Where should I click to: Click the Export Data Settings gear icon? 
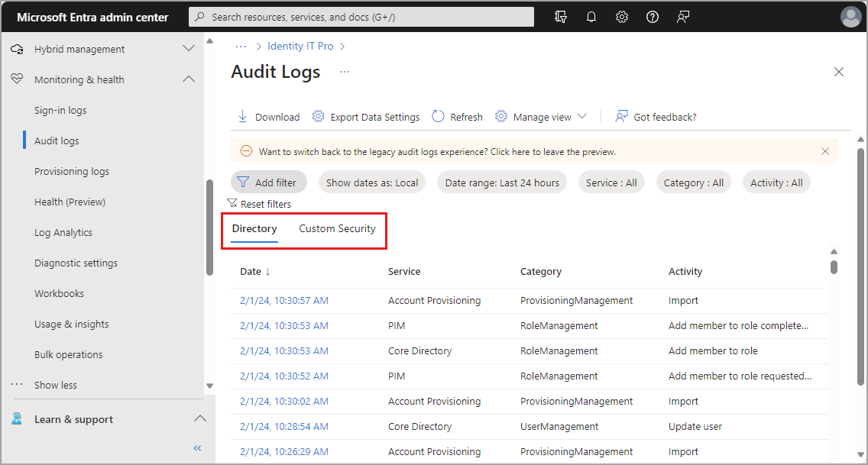(318, 116)
